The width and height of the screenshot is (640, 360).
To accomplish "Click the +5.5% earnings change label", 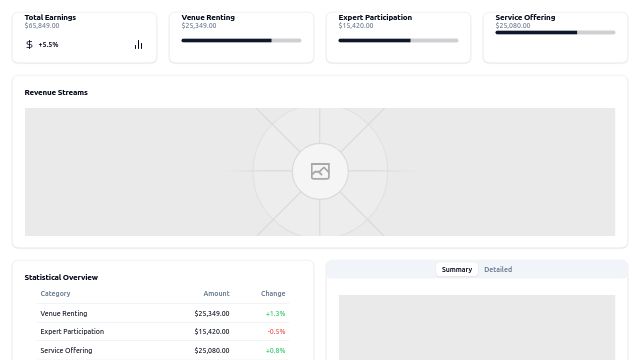I will 48,44.
